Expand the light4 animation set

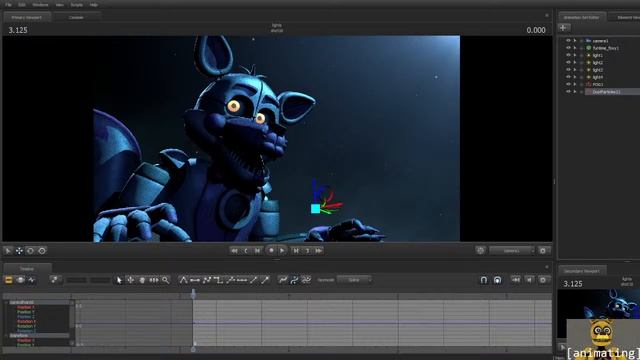coord(575,77)
